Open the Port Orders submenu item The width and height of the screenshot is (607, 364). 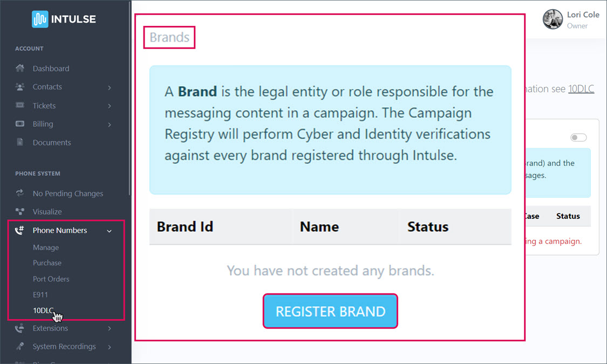tap(51, 279)
